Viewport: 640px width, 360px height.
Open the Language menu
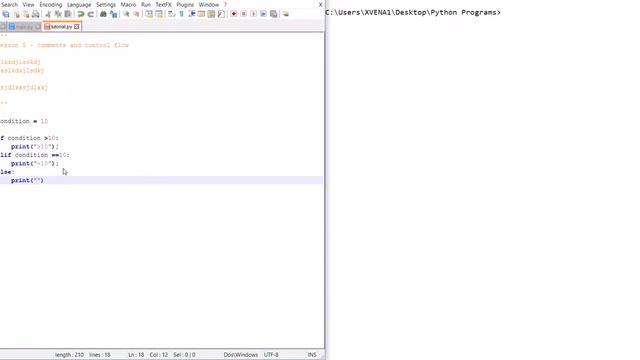pyautogui.click(x=79, y=4)
